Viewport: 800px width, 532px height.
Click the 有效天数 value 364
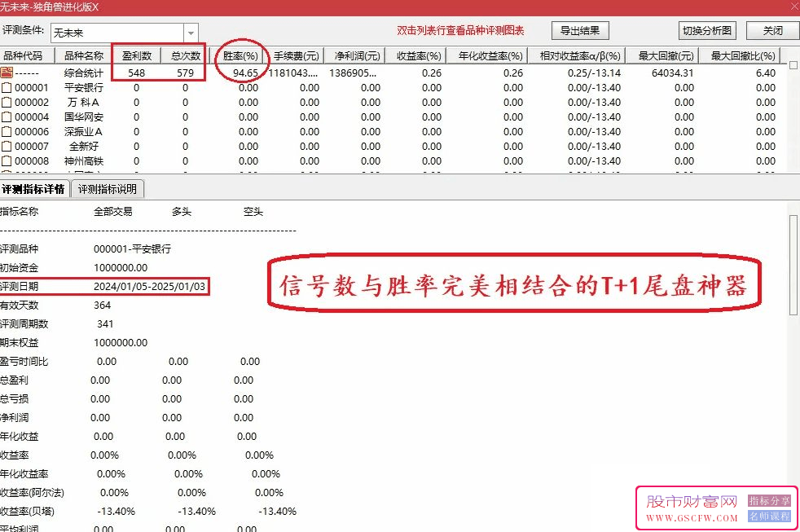pos(102,305)
